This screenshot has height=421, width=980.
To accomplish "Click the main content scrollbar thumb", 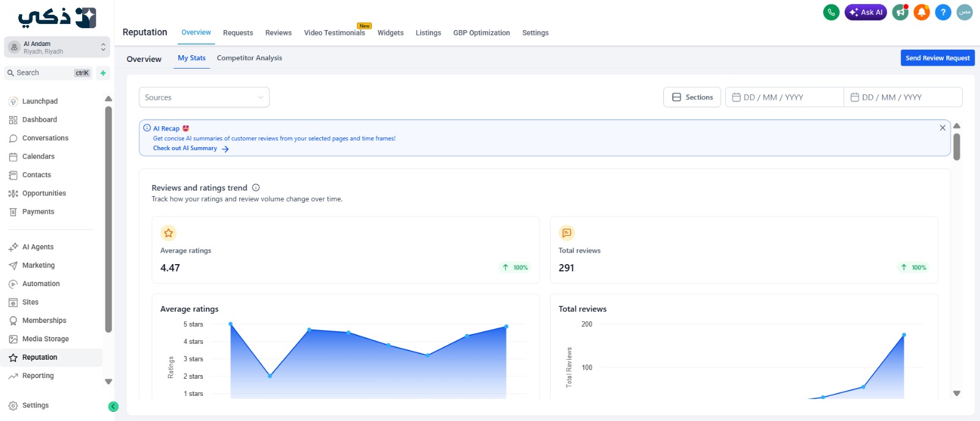I will pyautogui.click(x=957, y=147).
